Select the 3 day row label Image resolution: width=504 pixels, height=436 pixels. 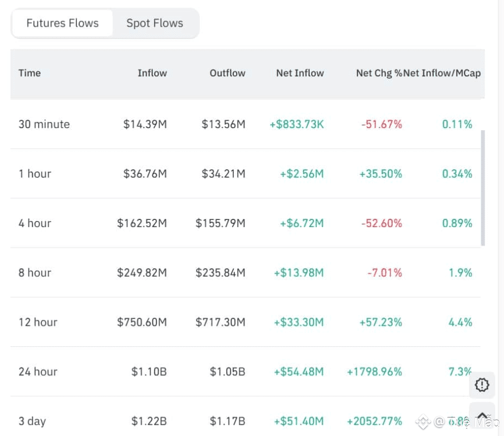[x=32, y=422]
